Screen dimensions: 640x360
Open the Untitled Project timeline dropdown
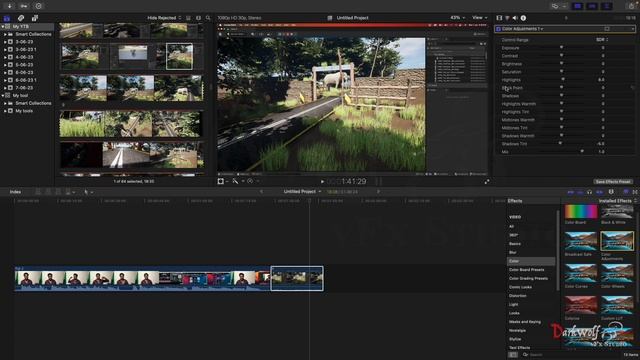(x=302, y=191)
